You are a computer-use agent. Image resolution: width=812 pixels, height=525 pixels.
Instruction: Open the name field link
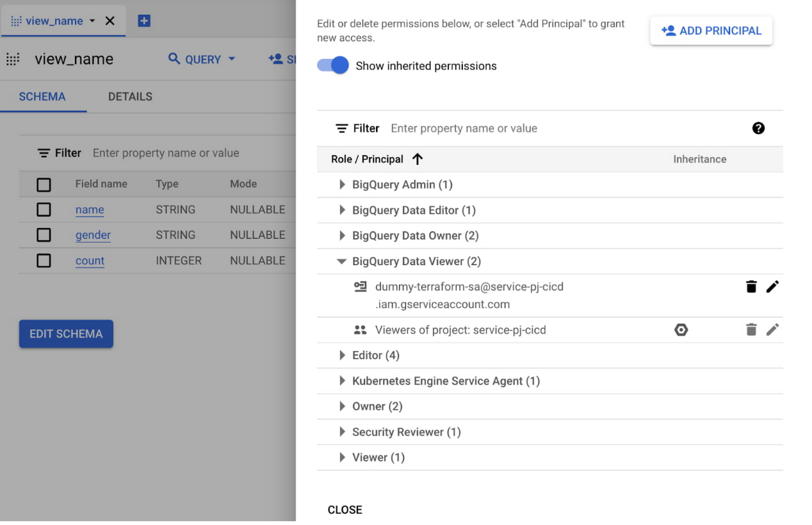(90, 210)
